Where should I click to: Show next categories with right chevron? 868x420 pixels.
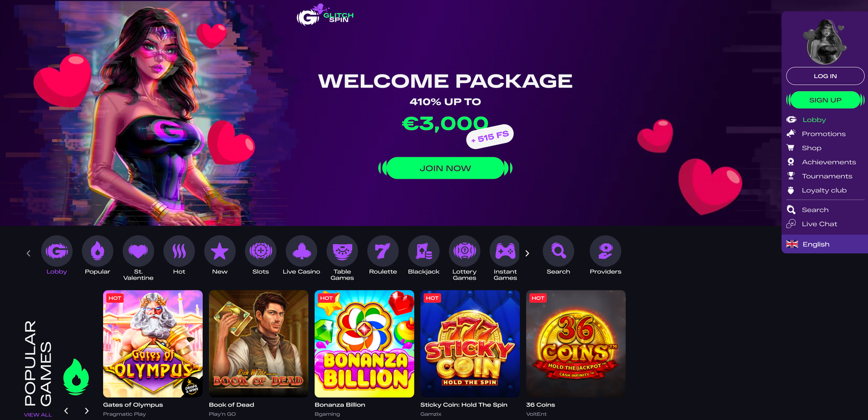(x=527, y=253)
